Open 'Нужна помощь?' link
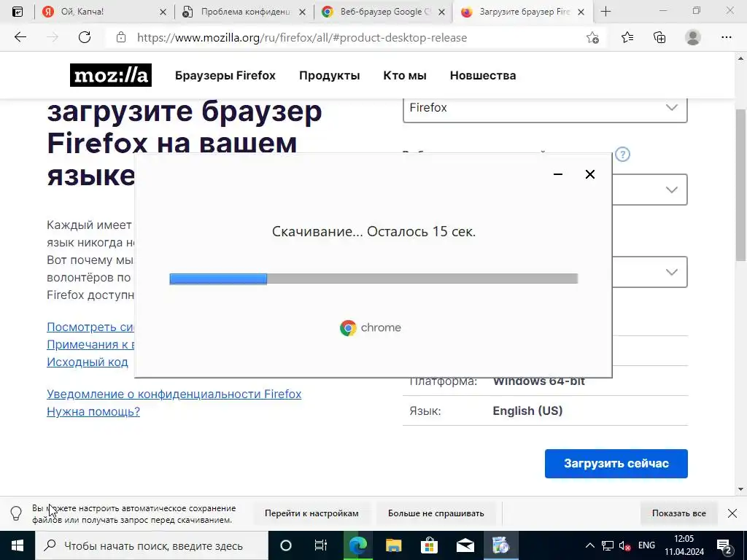 (x=93, y=411)
